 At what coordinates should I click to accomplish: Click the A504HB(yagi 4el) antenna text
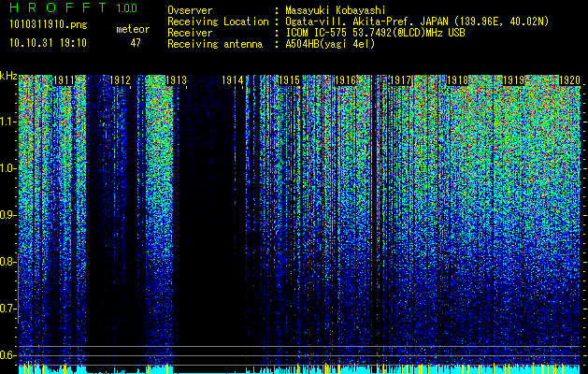330,44
